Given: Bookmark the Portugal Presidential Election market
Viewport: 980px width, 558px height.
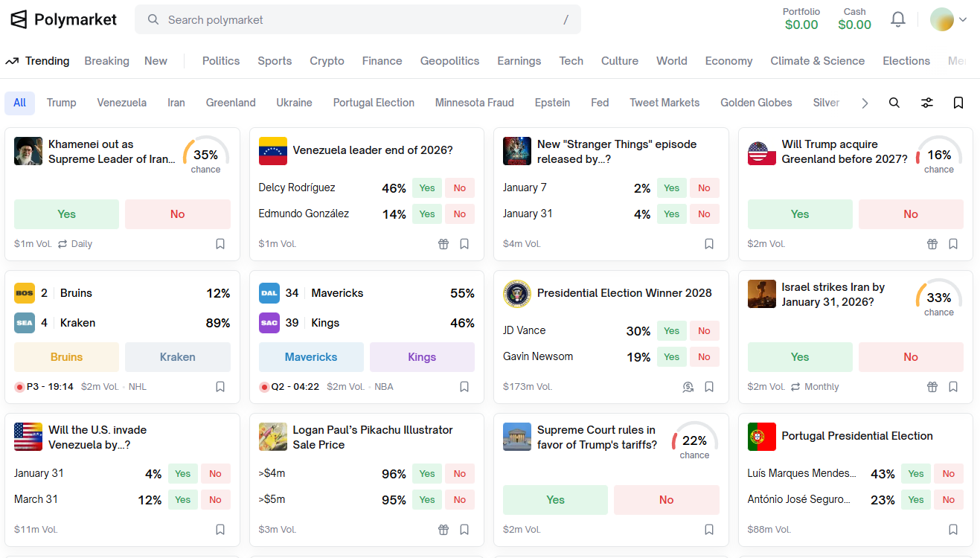Looking at the screenshot, I should pos(953,530).
